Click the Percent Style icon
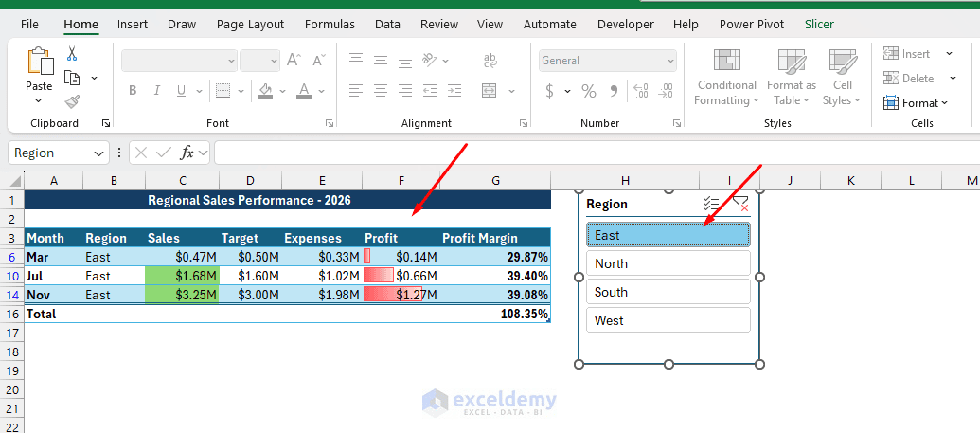The image size is (980, 433). pyautogui.click(x=589, y=91)
